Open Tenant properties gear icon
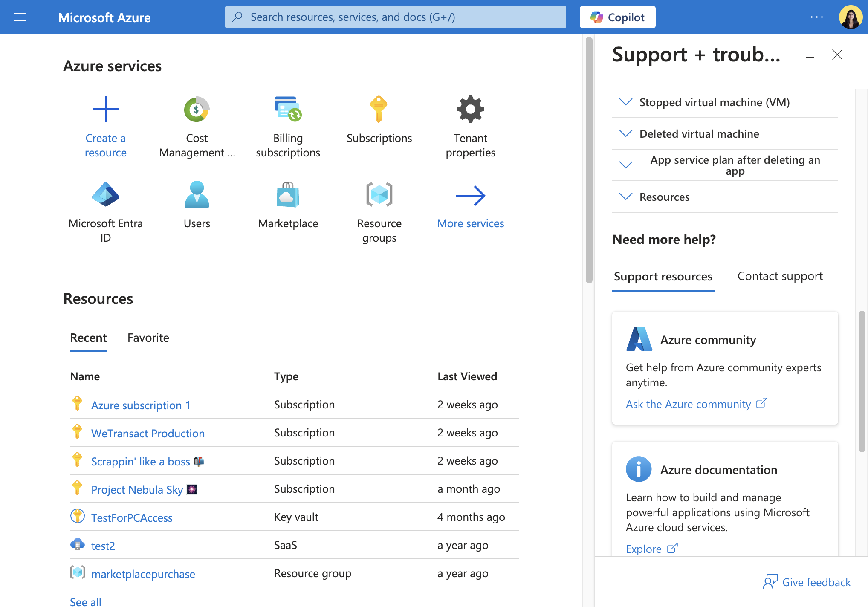Screen dimensions: 868x607 (470, 109)
